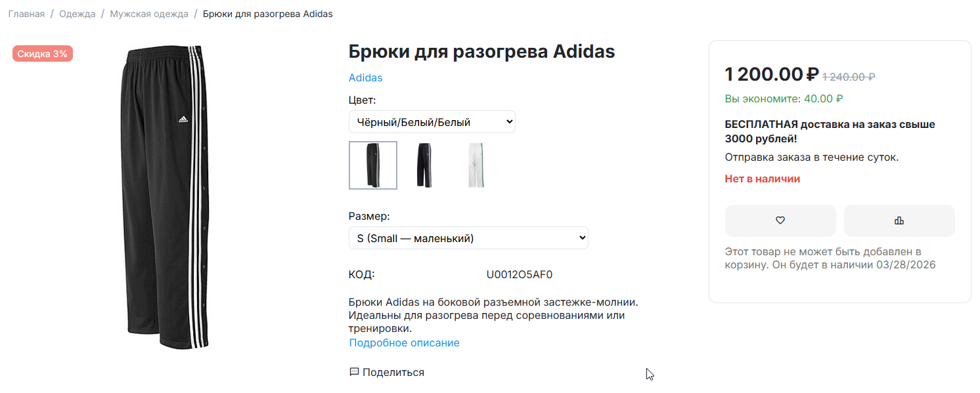This screenshot has width=980, height=393.
Task: Add product to wishlist with heart icon
Action: pos(780,220)
